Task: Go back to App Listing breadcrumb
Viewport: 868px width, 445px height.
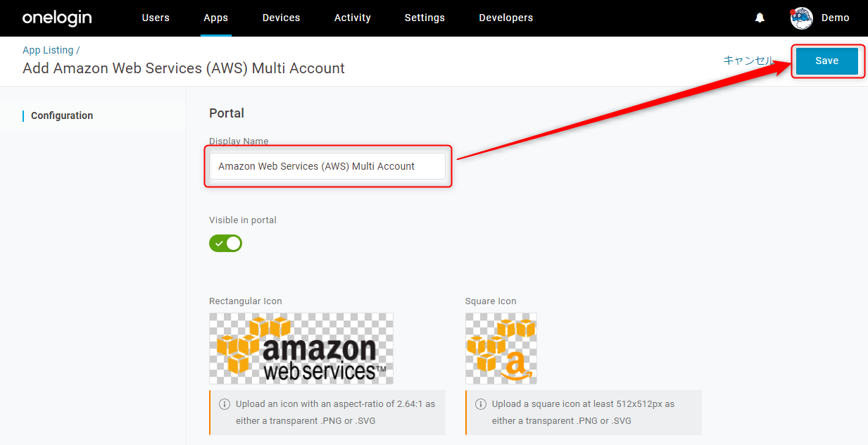Action: [x=48, y=50]
